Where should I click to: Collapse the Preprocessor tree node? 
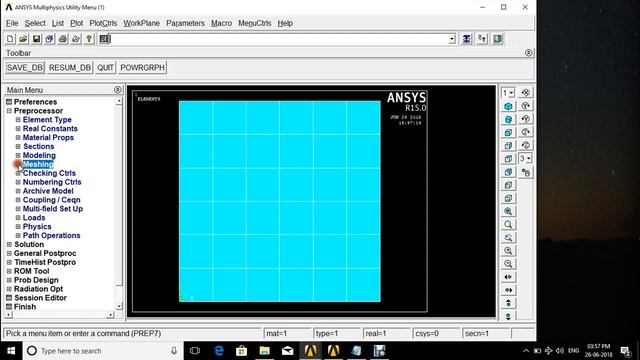point(9,111)
